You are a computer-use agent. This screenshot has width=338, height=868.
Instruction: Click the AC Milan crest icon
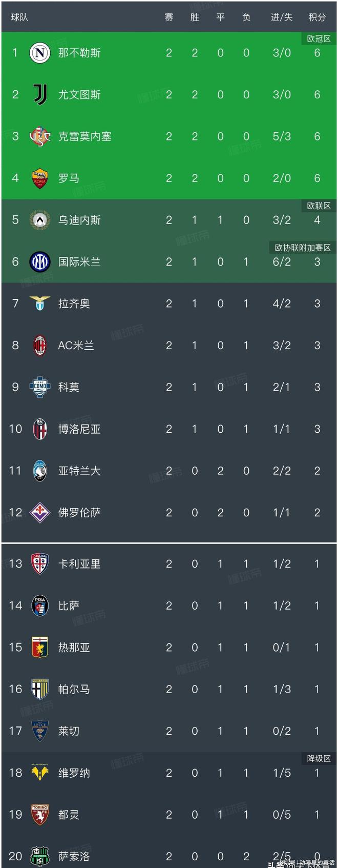40,345
